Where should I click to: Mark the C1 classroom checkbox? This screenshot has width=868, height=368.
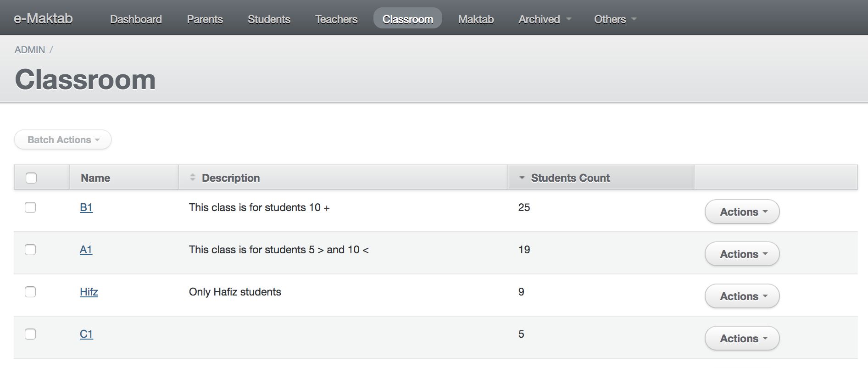[30, 334]
